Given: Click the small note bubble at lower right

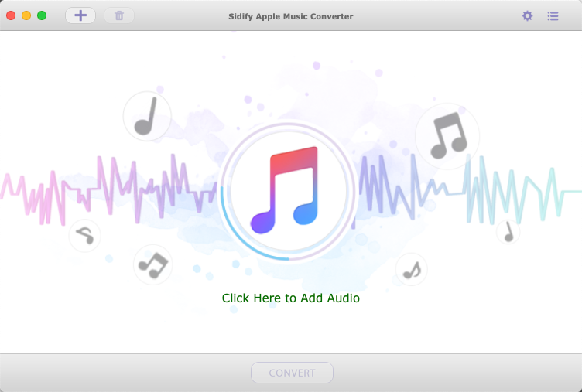Looking at the screenshot, I should pyautogui.click(x=411, y=270).
